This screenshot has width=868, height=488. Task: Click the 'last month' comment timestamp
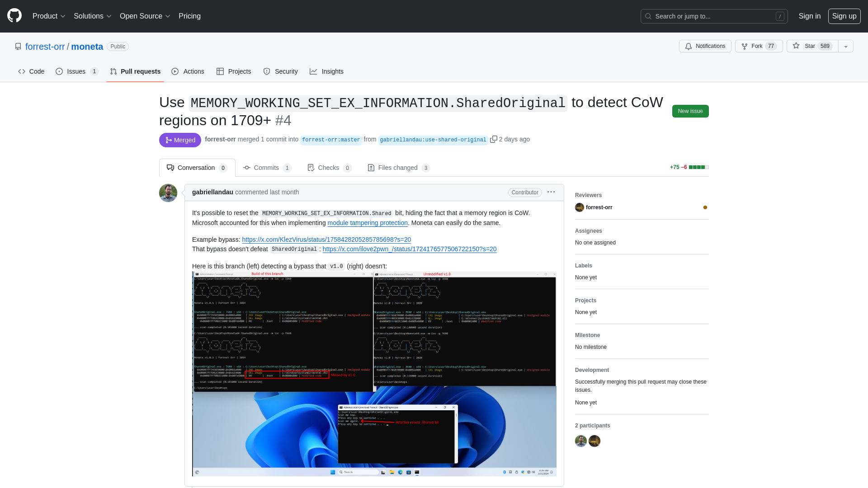pos(284,192)
